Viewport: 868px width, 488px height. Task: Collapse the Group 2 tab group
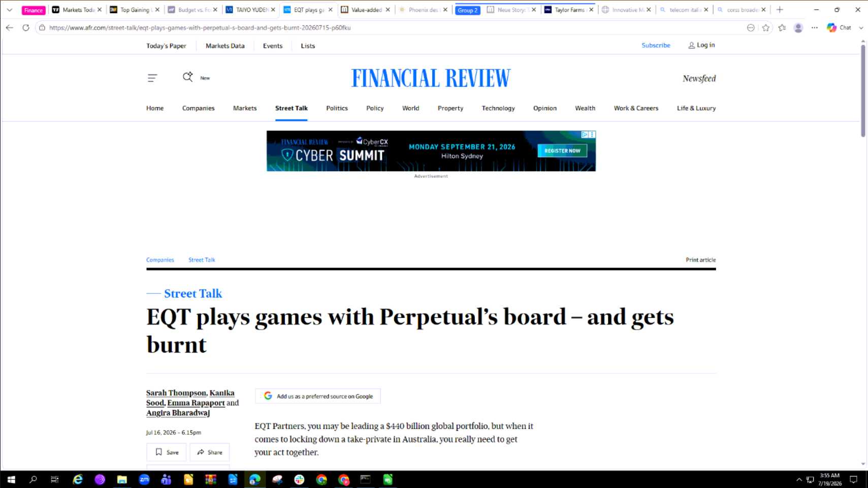coord(467,10)
